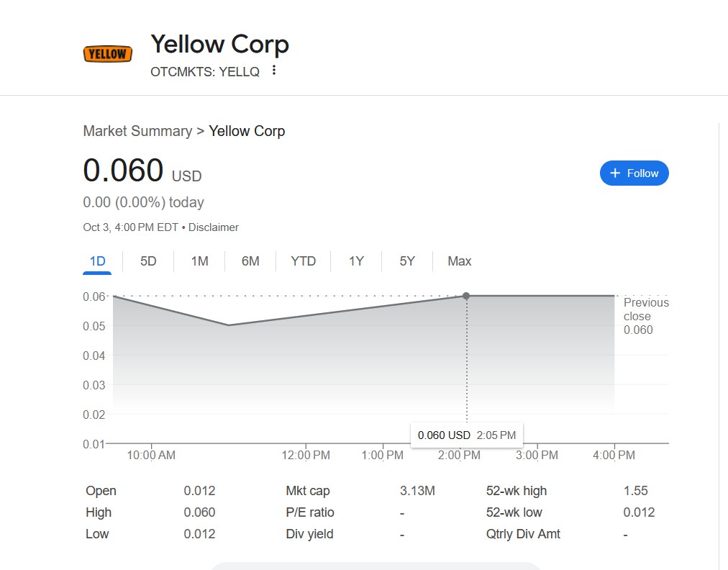Click the Previous close 0.060 label
Screen dimensions: 728x570
coord(645,316)
